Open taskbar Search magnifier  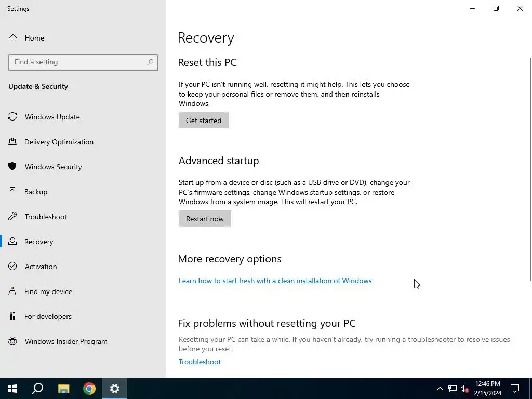click(37, 389)
